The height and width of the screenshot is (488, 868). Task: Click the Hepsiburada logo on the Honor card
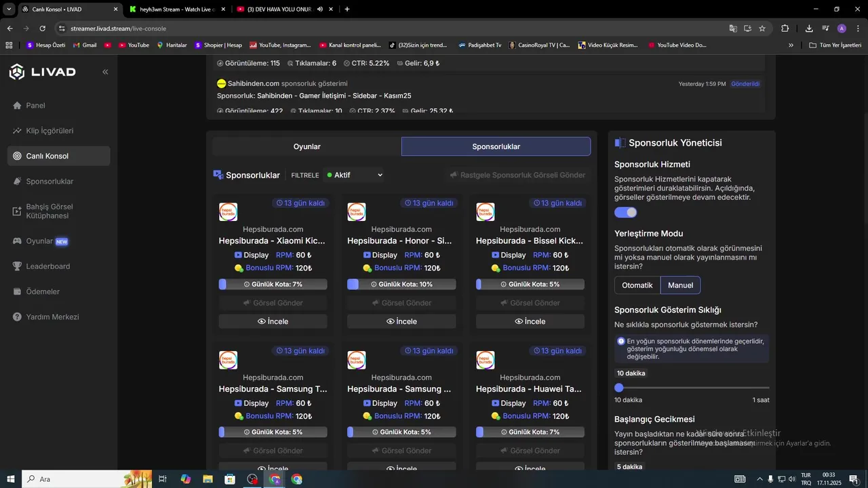[x=356, y=211]
